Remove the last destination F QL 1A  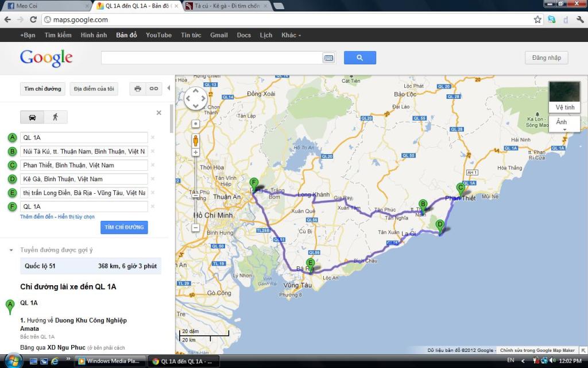click(153, 206)
